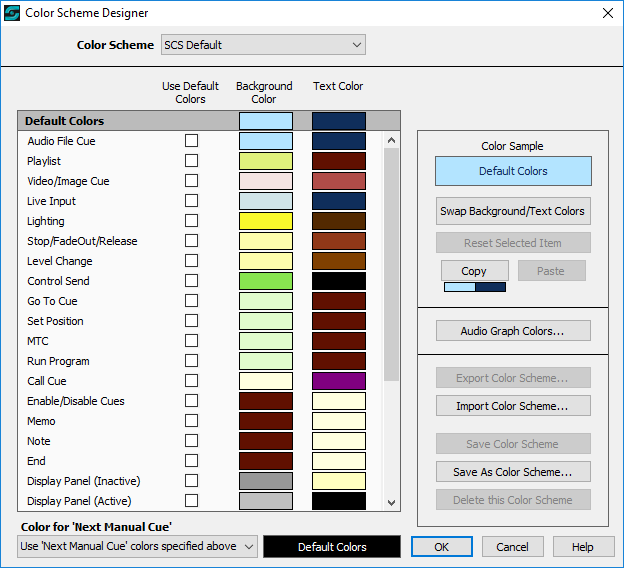Viewport: 624px width, 568px height.
Task: Click the Default Colors header row
Action: (209, 121)
